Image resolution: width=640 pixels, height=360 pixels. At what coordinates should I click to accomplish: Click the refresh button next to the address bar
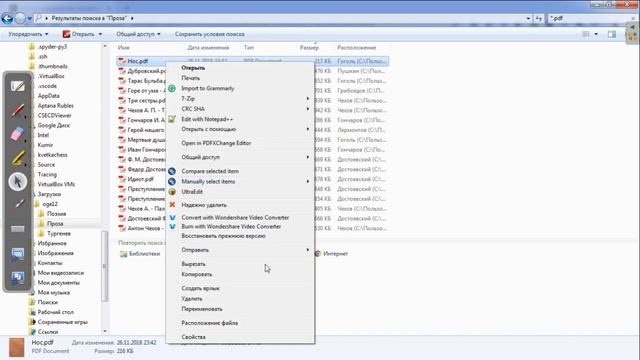coord(539,18)
